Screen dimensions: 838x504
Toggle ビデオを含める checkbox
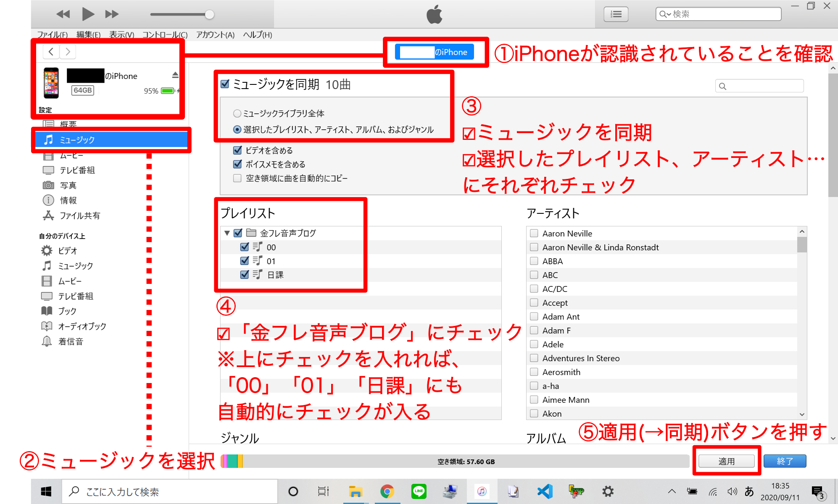(237, 150)
